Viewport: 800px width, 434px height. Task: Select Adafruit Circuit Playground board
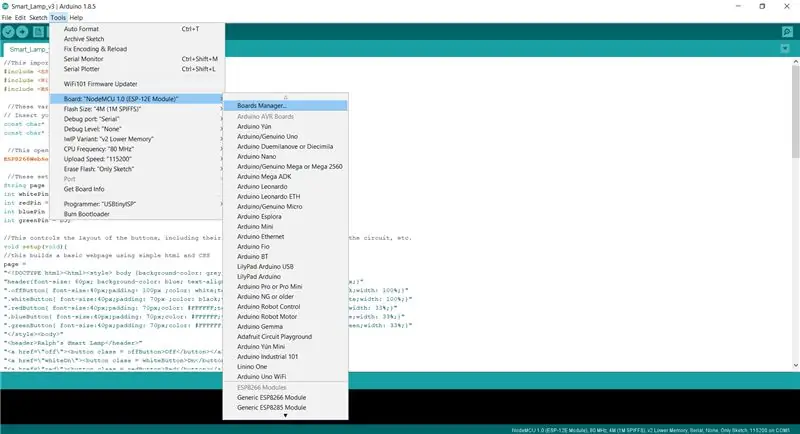tap(286, 337)
